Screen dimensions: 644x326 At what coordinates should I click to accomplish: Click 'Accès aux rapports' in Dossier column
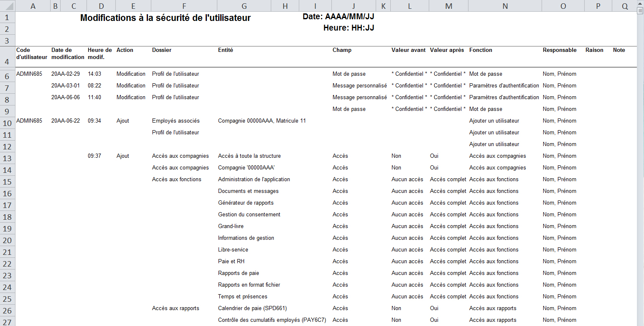coord(176,308)
